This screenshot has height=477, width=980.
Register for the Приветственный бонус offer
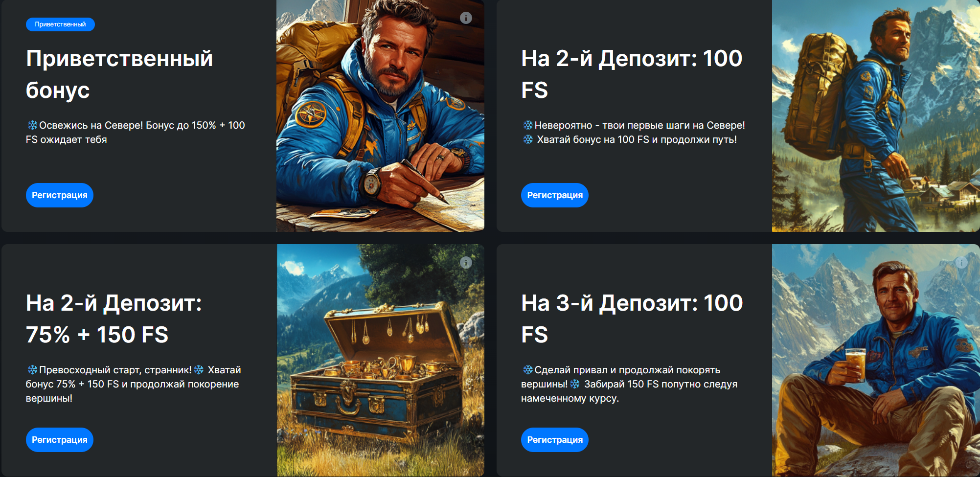click(x=60, y=195)
